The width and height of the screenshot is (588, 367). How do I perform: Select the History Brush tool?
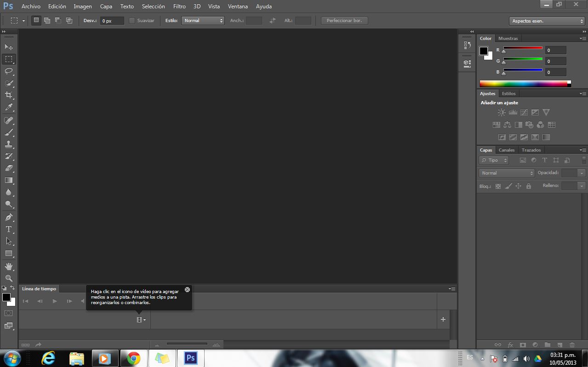(9, 156)
